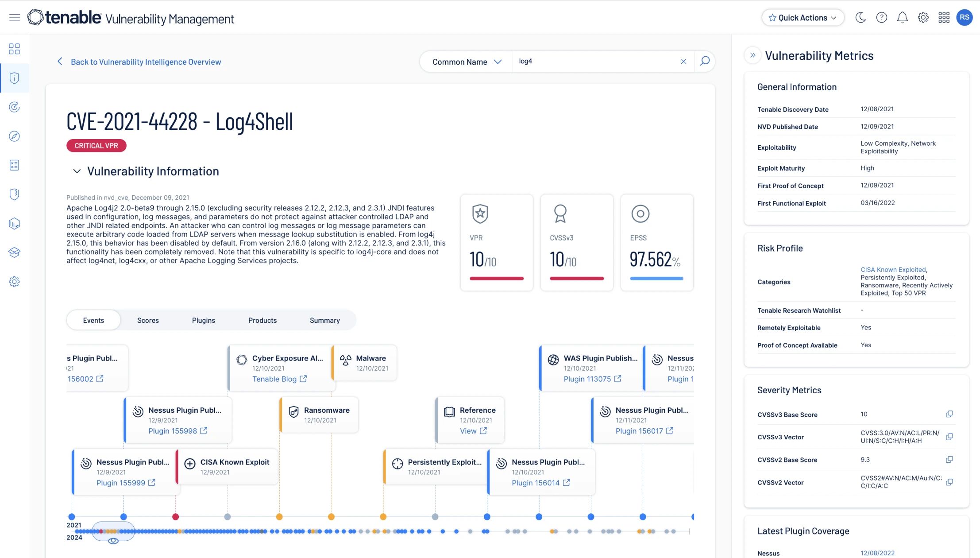Open the notifications bell
This screenshot has width=980, height=558.
tap(902, 18)
